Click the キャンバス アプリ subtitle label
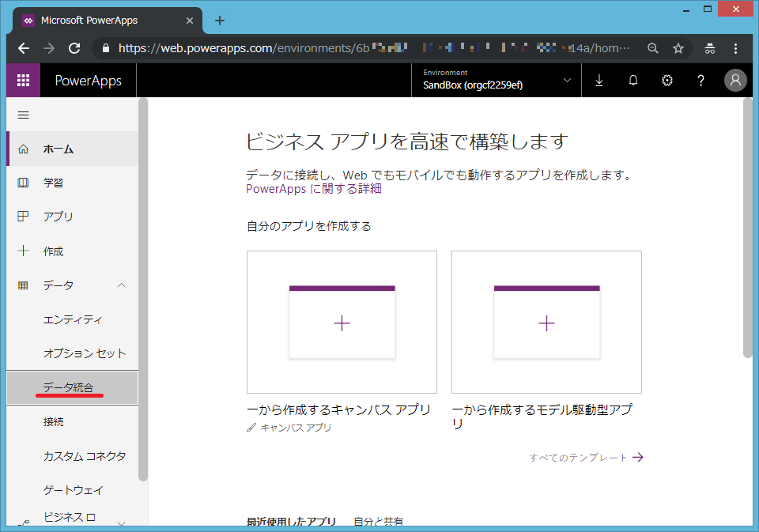This screenshot has height=532, width=759. tap(296, 428)
